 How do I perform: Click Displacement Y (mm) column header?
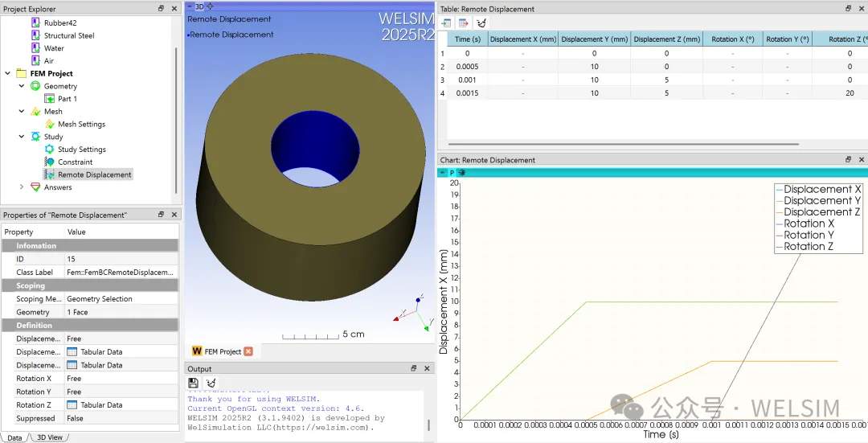click(595, 39)
